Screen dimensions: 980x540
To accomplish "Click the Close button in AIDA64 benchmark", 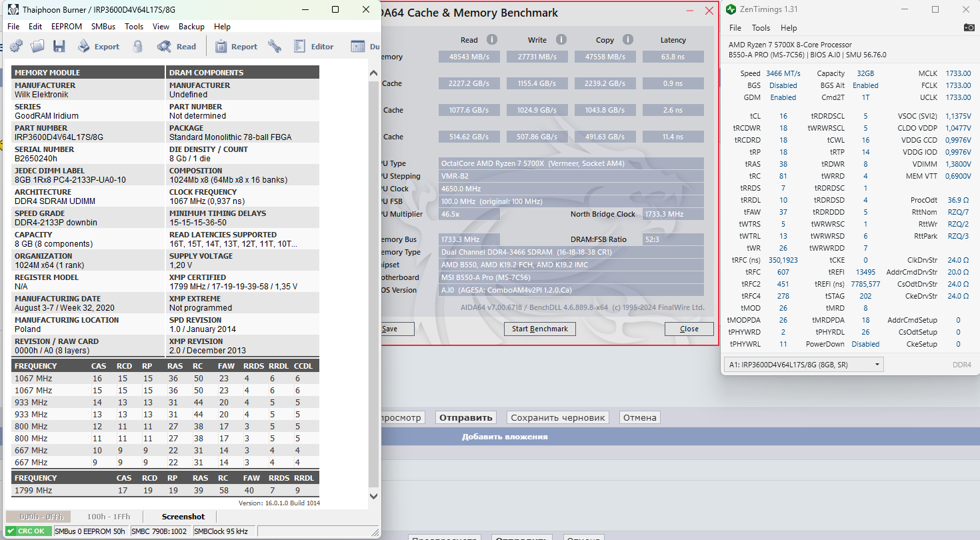I will tap(689, 329).
